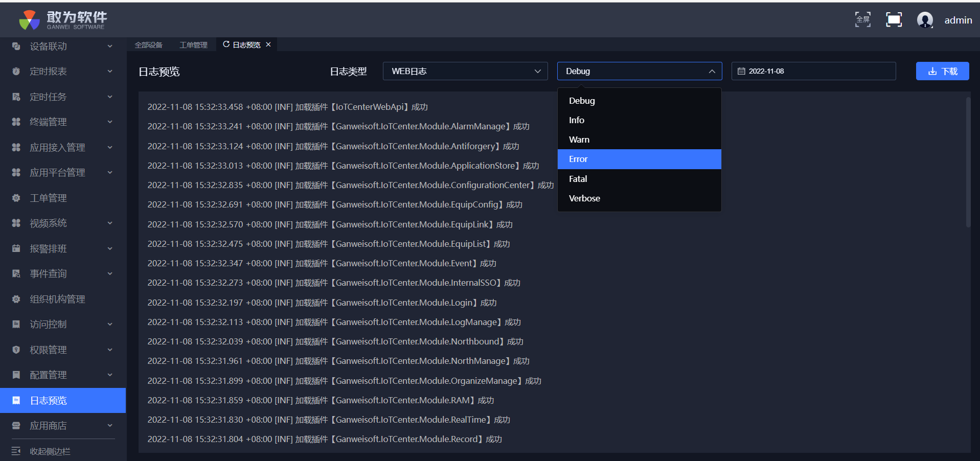This screenshot has height=461, width=980.
Task: Click the admin user avatar icon
Action: [925, 20]
